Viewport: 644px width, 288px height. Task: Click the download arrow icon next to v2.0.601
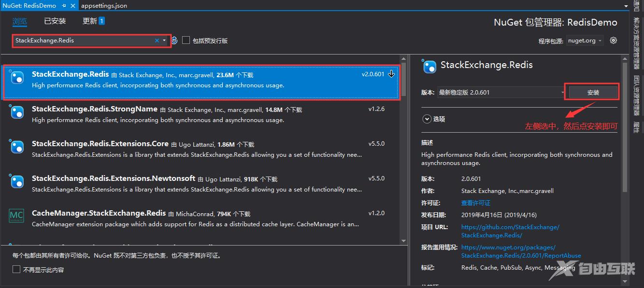pos(391,74)
